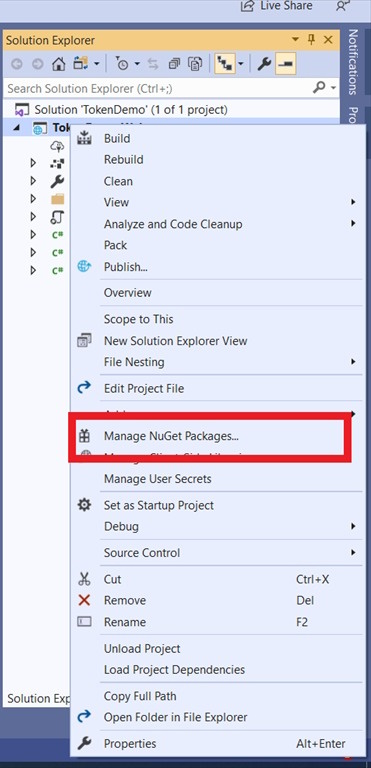The image size is (371, 768).
Task: Click the Pending Changes Filter clock icon
Action: 122,64
